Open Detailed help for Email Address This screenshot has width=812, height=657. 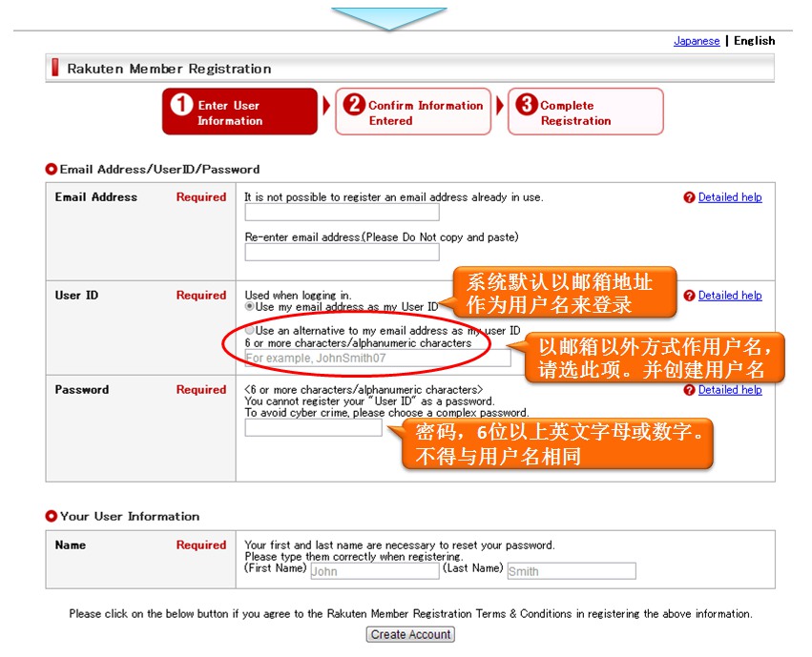(x=730, y=197)
